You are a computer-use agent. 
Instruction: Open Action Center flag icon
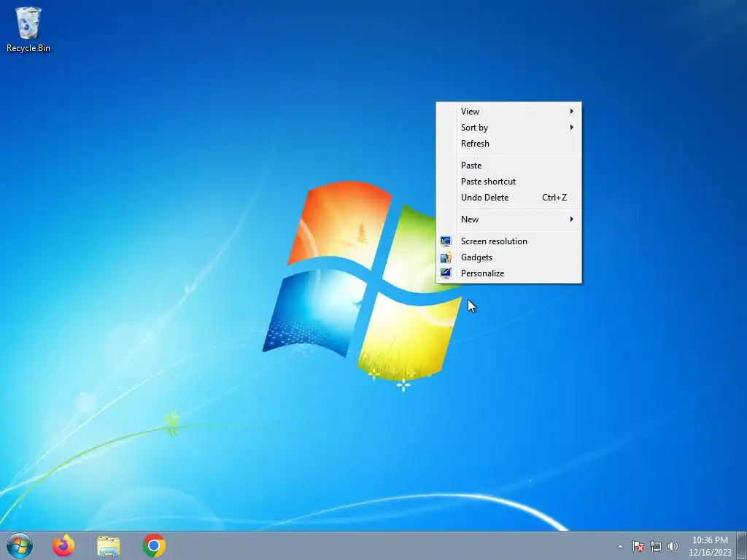638,546
